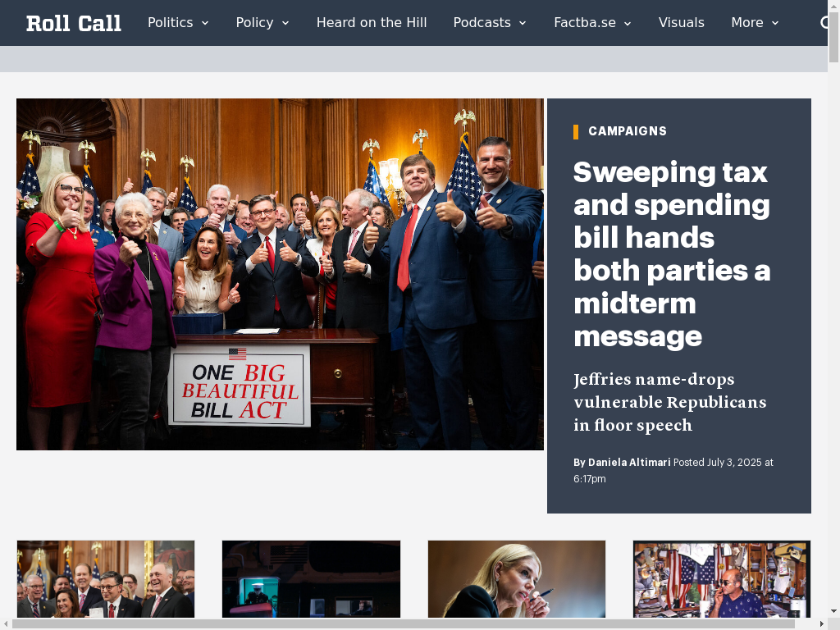The width and height of the screenshot is (840, 630).
Task: Expand the Politics dropdown chevron
Action: tap(204, 23)
